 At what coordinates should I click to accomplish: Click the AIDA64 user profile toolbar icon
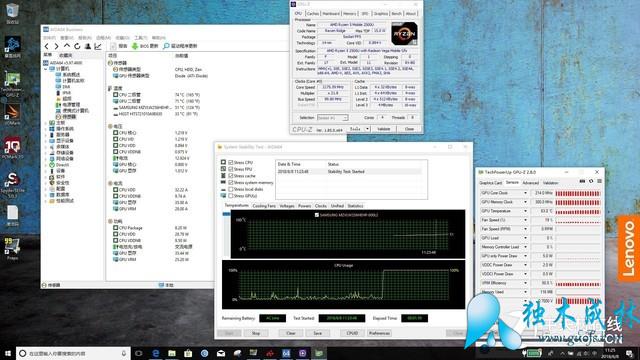87,46
